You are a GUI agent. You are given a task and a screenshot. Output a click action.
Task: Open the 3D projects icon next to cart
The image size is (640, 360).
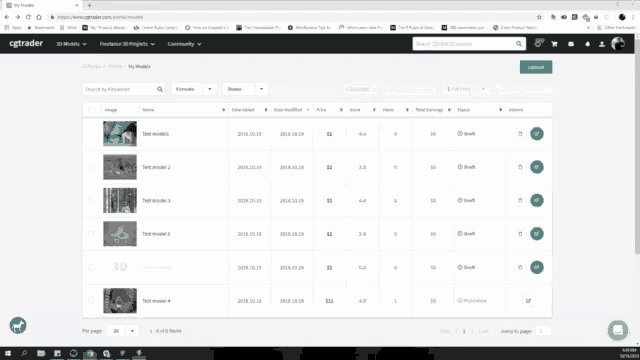[539, 43]
